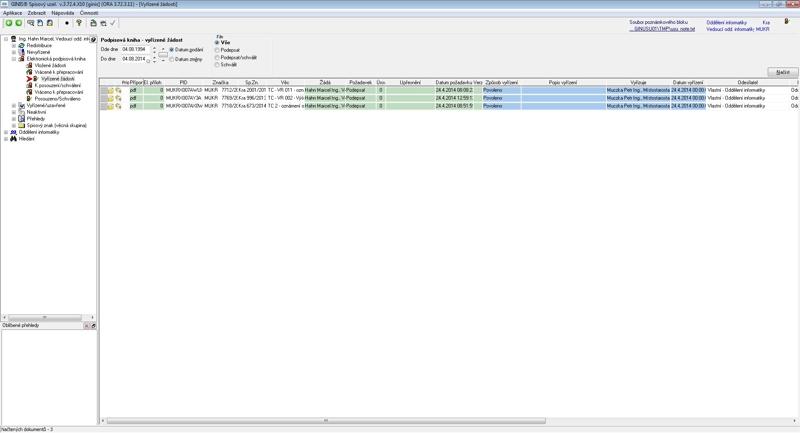Click the green back arrow toolbar icon
Screen dimensions: 800x433
[x=8, y=22]
